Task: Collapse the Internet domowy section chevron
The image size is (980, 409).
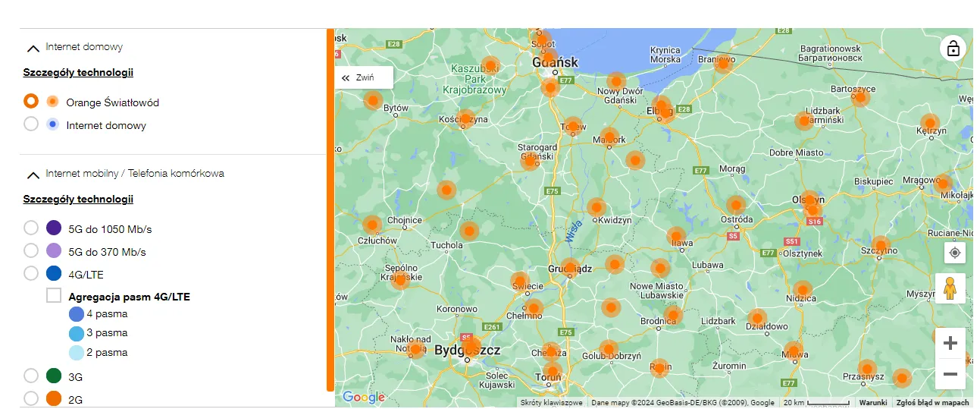Action: click(x=33, y=48)
